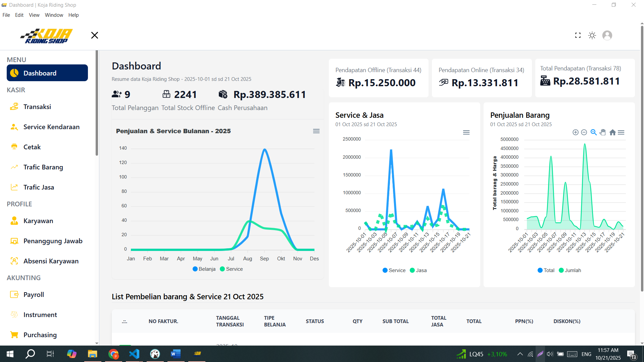Click the fullscreen icon in header
The height and width of the screenshot is (362, 644).
(578, 35)
